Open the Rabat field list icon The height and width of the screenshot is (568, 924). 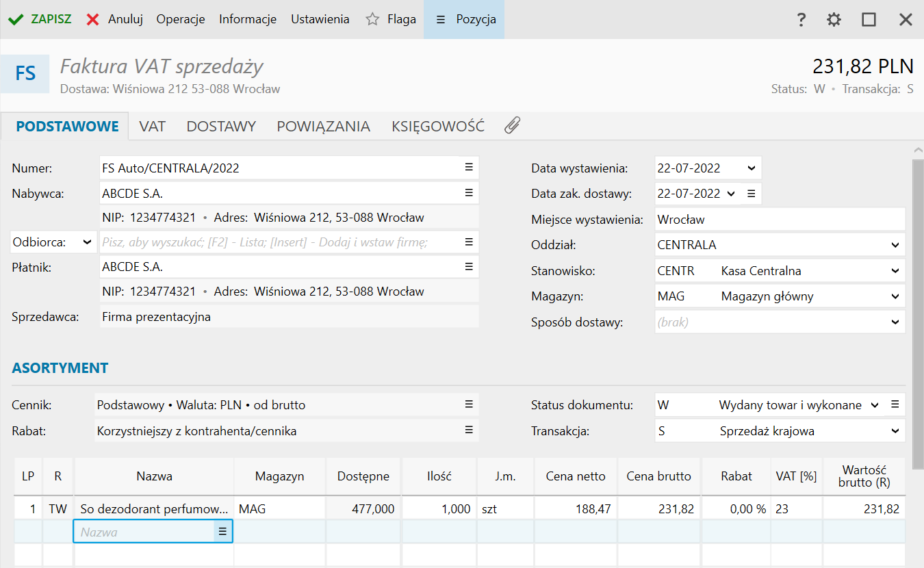tap(469, 430)
